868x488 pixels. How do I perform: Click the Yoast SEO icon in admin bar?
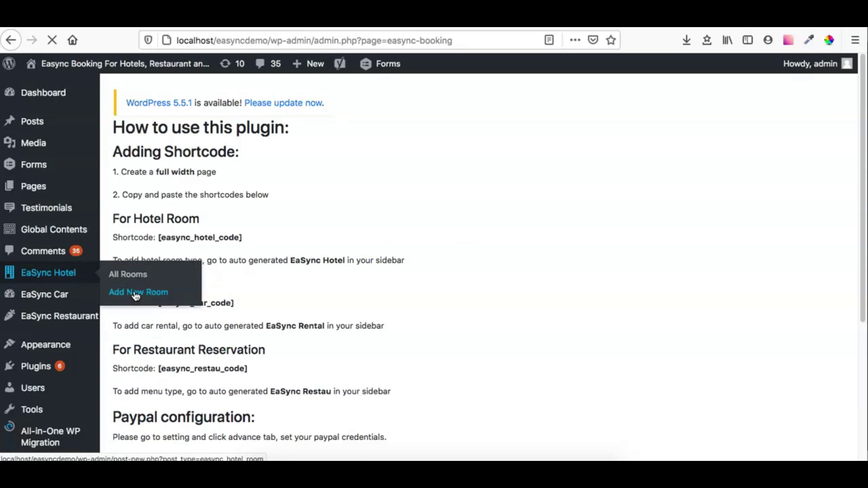coord(340,64)
